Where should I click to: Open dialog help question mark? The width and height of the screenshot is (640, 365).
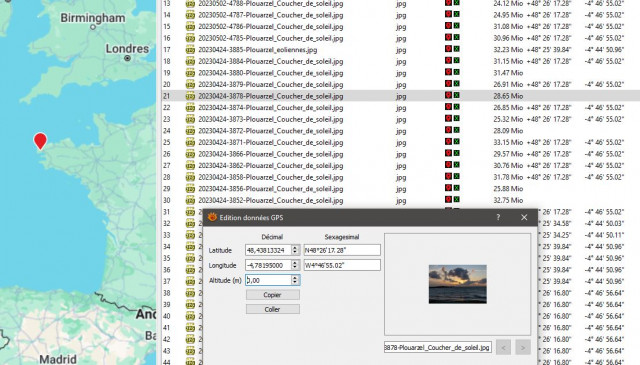coord(498,217)
